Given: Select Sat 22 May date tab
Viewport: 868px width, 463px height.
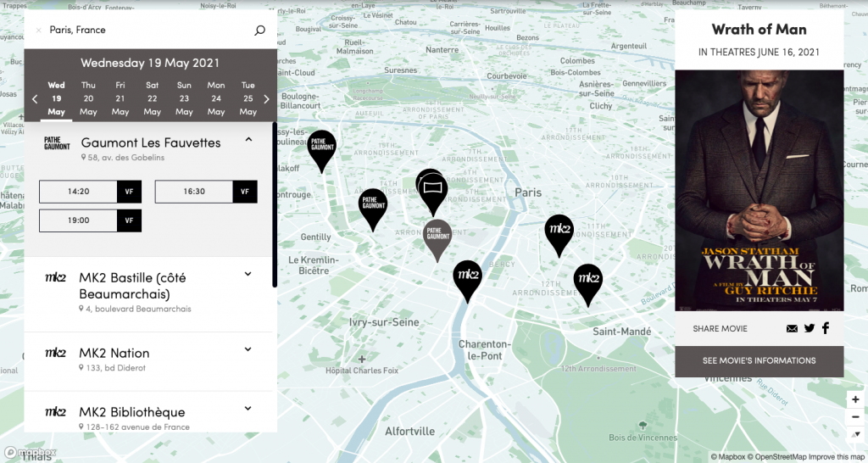Looking at the screenshot, I should click(153, 98).
